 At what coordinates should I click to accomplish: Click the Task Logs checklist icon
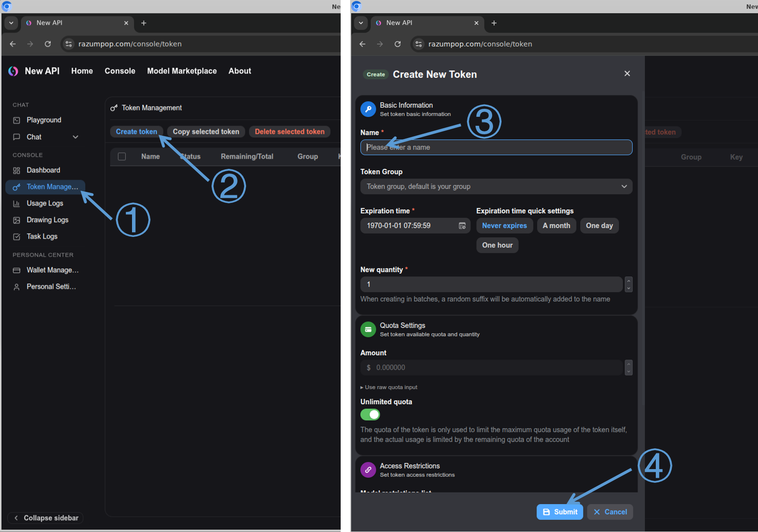click(x=17, y=236)
